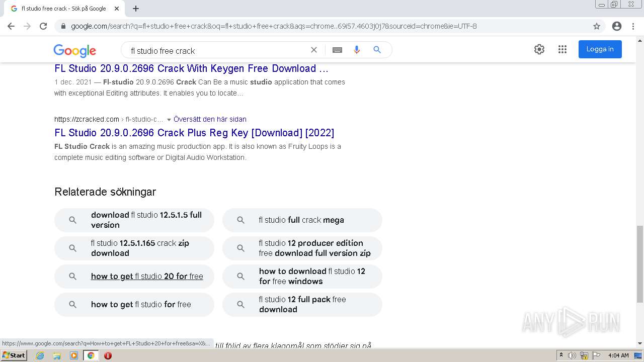Open the volume speaker tray icon
This screenshot has width=644, height=362.
[x=572, y=355]
